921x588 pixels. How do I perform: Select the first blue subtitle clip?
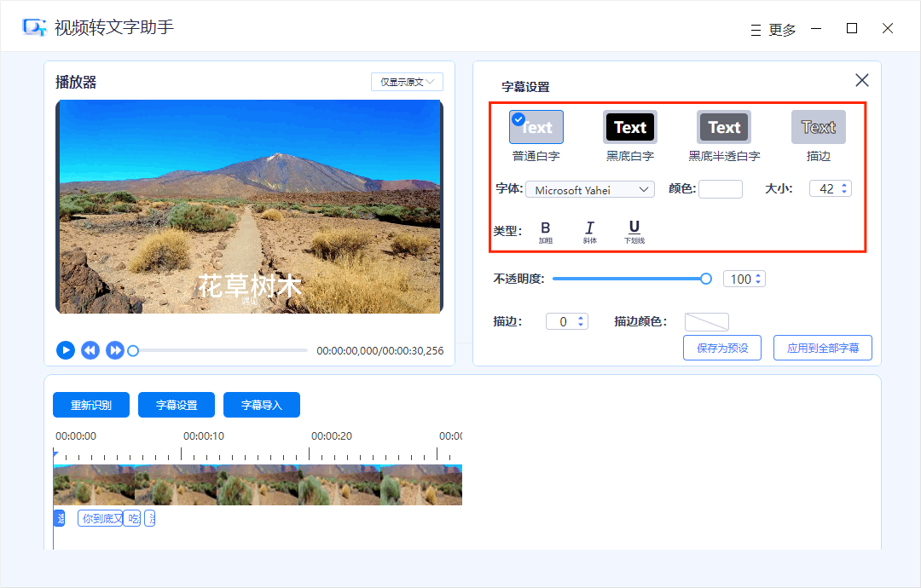pyautogui.click(x=60, y=518)
